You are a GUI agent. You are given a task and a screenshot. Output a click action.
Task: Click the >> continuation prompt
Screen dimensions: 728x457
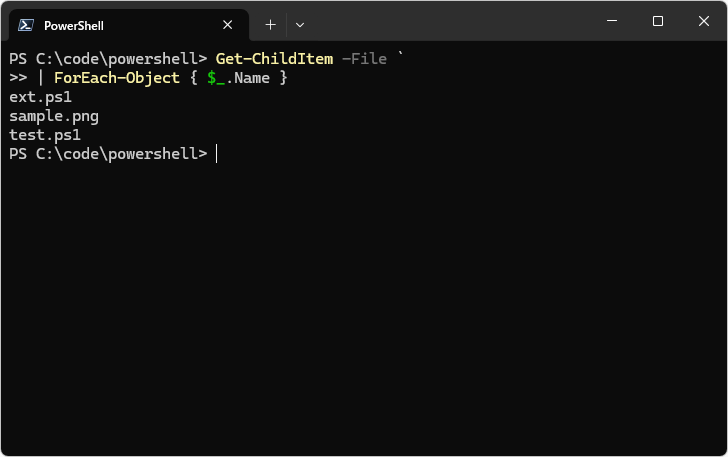[18, 78]
